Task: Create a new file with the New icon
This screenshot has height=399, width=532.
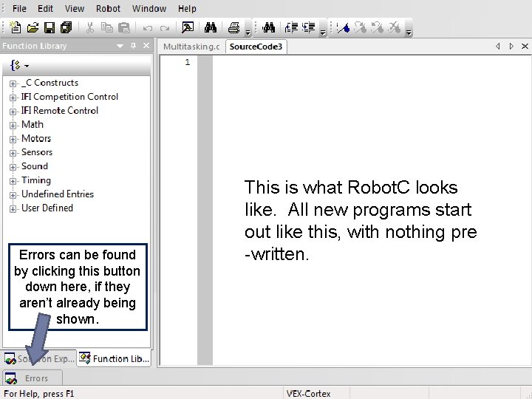Action: (15, 27)
